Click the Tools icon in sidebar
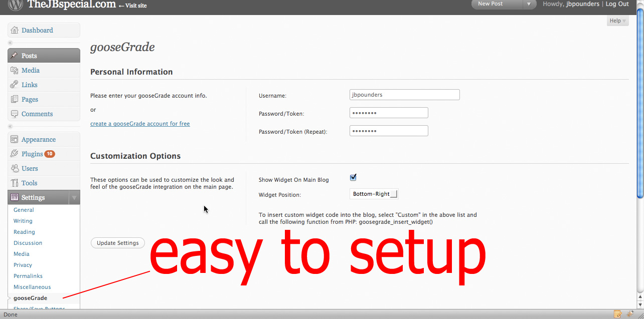 pos(15,183)
